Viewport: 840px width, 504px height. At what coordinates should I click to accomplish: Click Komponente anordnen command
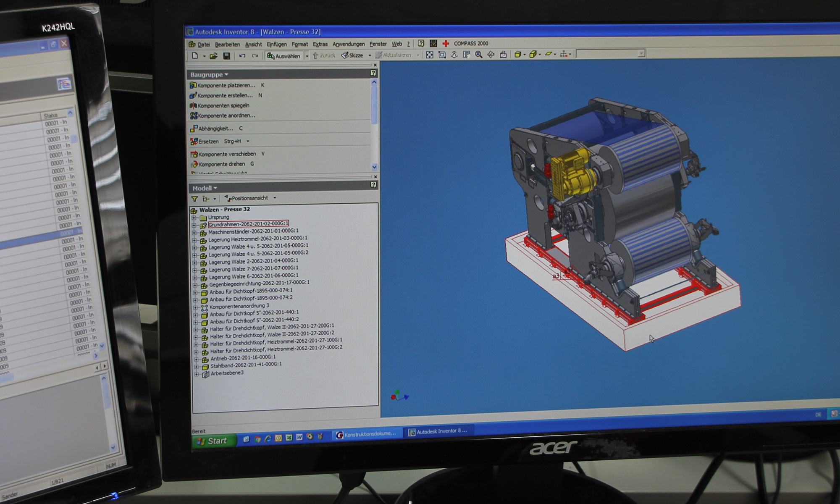click(x=223, y=115)
